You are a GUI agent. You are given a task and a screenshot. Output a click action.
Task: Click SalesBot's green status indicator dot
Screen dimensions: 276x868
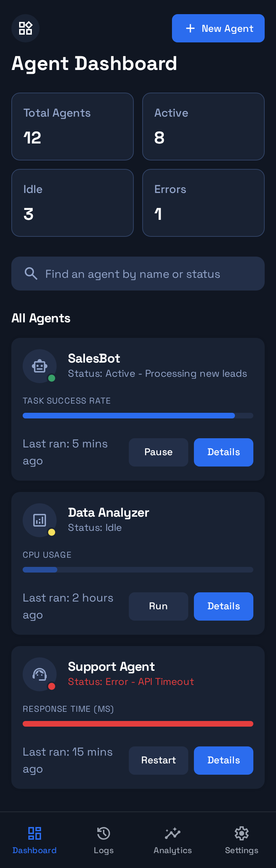tap(52, 378)
